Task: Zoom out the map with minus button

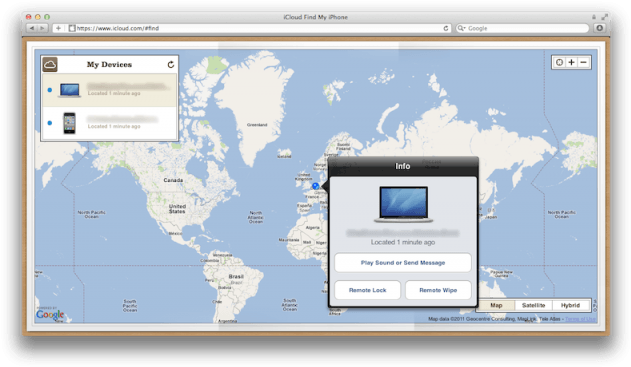Action: click(584, 62)
